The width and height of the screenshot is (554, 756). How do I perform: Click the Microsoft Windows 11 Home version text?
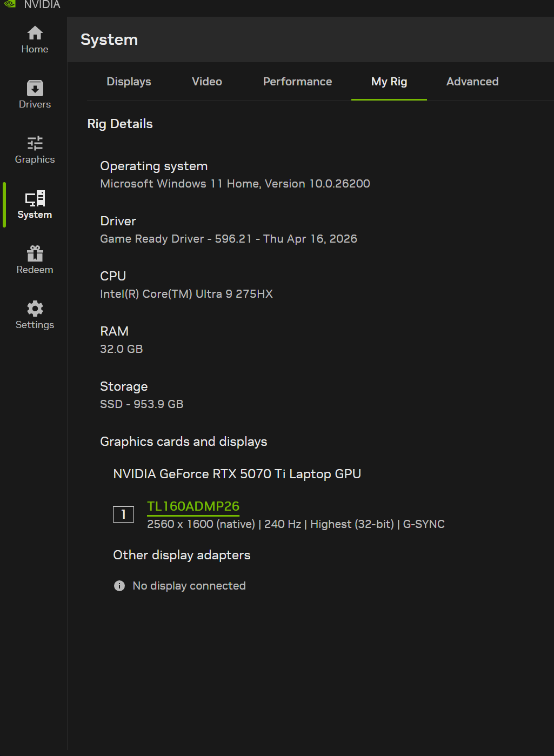235,184
